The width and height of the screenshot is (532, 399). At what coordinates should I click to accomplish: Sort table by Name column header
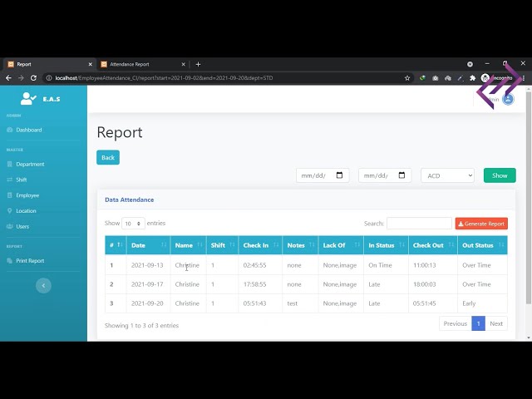click(x=189, y=245)
